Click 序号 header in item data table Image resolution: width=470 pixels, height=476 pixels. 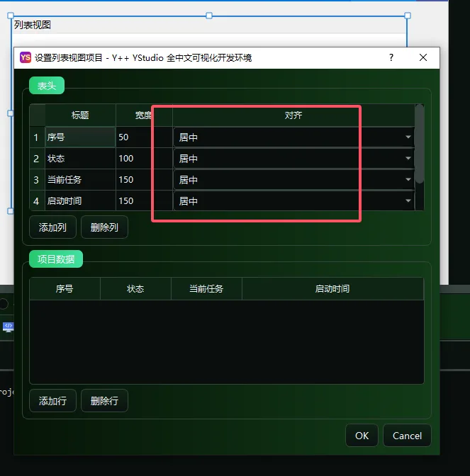point(65,288)
